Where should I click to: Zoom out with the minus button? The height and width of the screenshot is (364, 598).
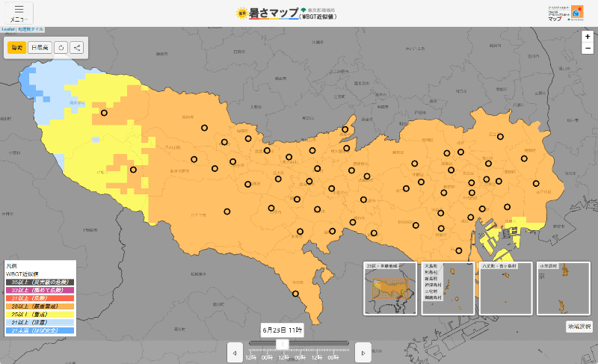tap(588, 49)
